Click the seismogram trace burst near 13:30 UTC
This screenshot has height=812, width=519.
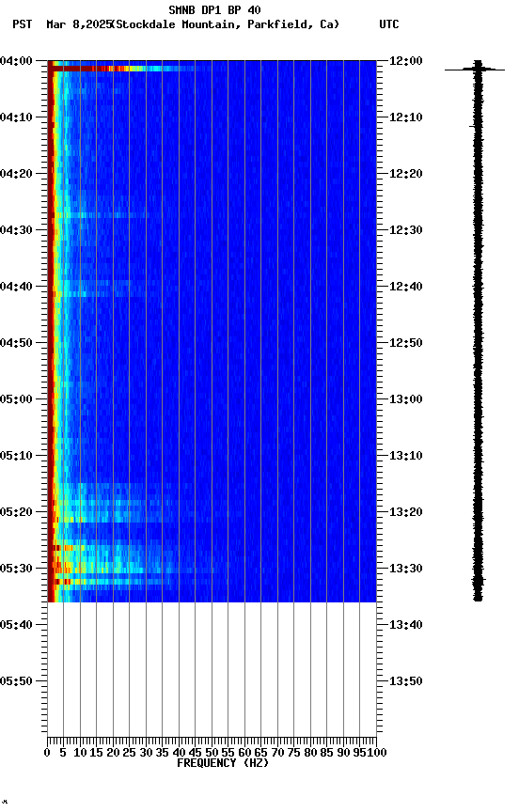click(478, 580)
